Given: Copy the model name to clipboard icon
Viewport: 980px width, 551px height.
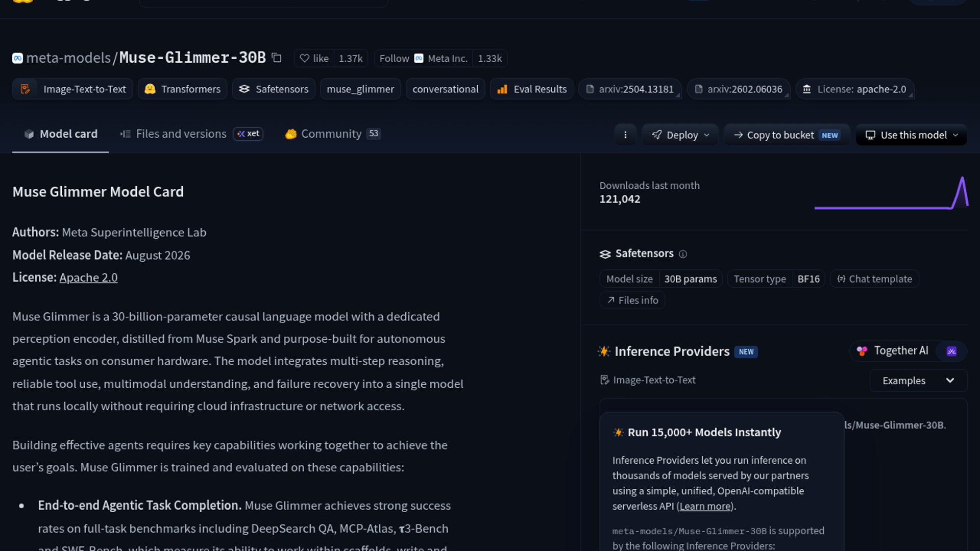Looking at the screenshot, I should [x=277, y=58].
